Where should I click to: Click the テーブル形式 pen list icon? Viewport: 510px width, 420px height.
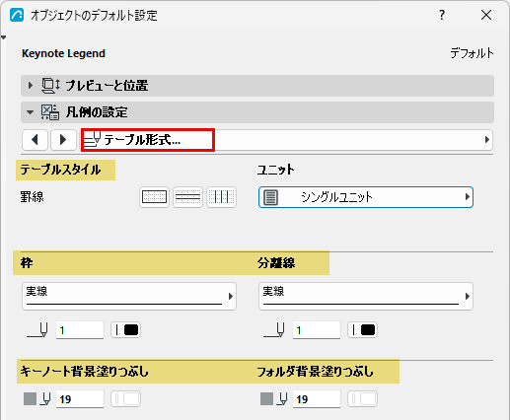[x=92, y=140]
